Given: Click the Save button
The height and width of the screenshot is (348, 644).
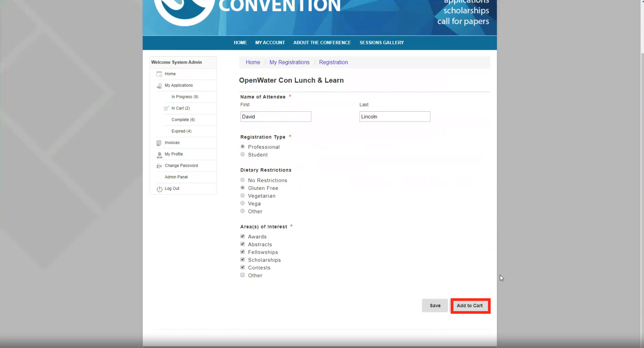Looking at the screenshot, I should (435, 306).
